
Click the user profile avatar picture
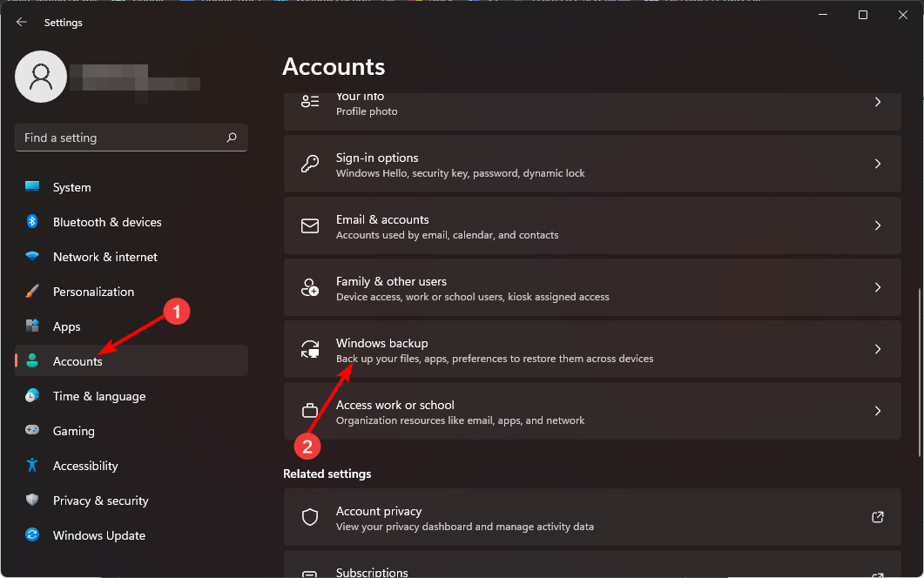click(41, 77)
